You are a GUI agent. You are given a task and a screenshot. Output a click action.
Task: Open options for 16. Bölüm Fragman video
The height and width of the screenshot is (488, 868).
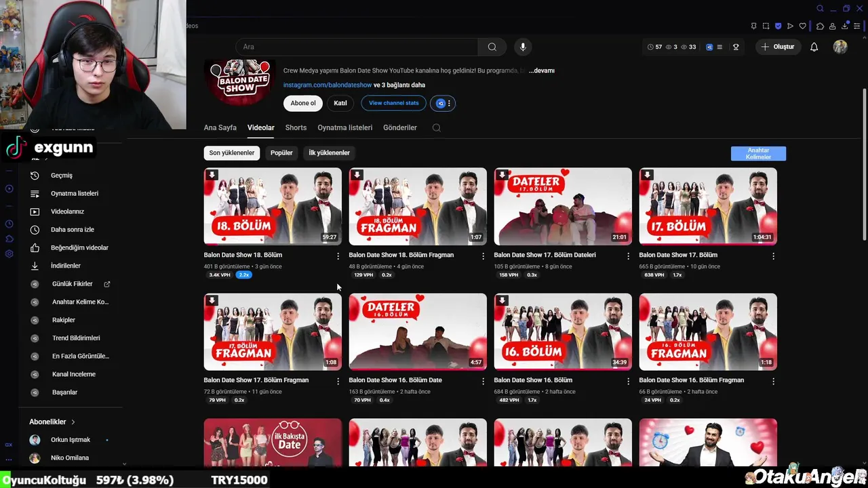(773, 382)
